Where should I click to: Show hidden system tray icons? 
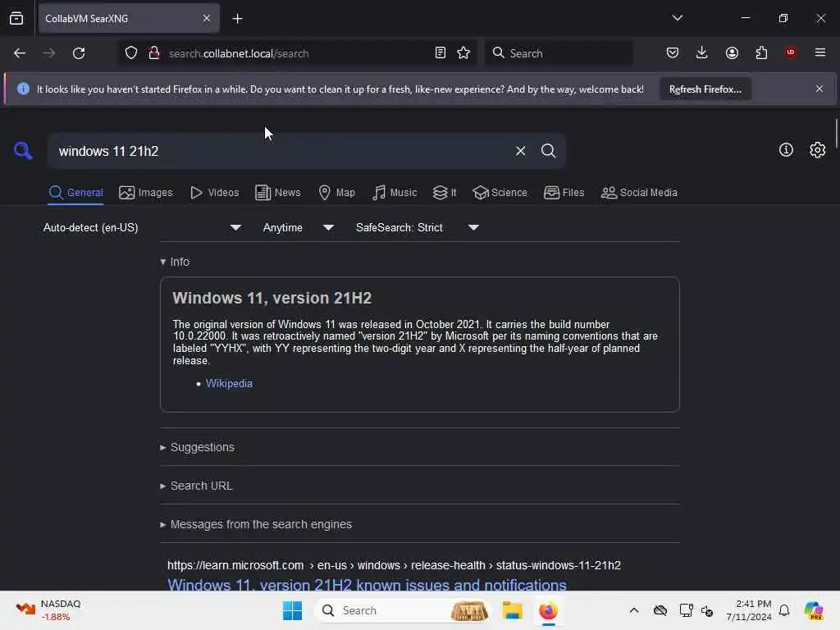(x=634, y=610)
